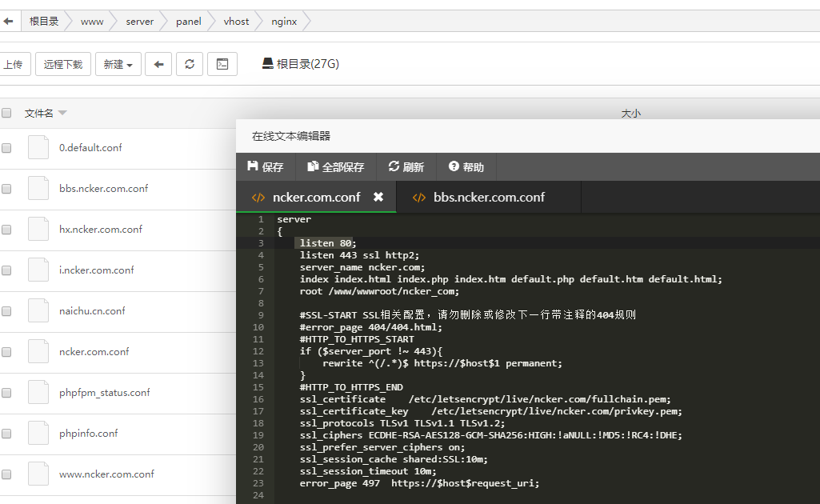Viewport: 820px width, 504px height.
Task: Open the 新建 dropdown menu
Action: 118,64
